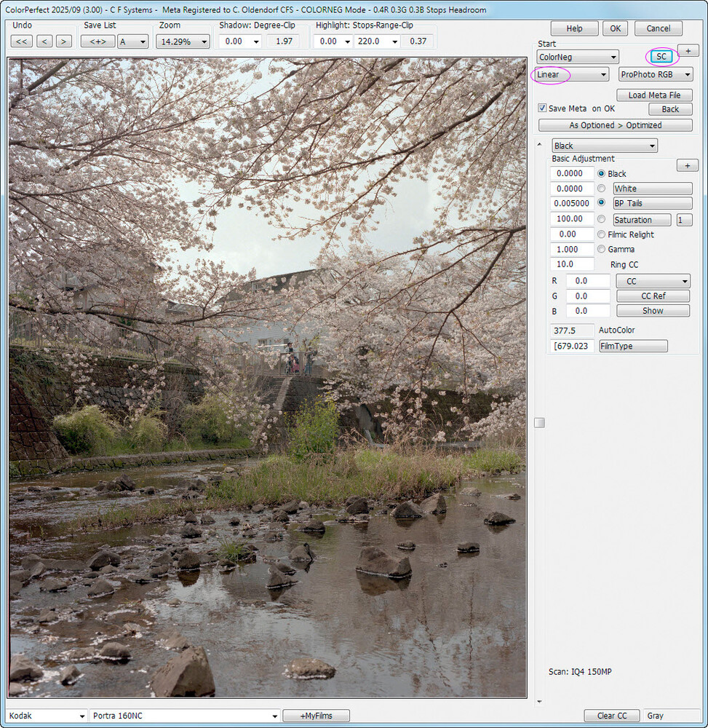Viewport: 708px width, 728px height.
Task: Open the ColorNeg Start dropdown
Action: click(x=577, y=56)
